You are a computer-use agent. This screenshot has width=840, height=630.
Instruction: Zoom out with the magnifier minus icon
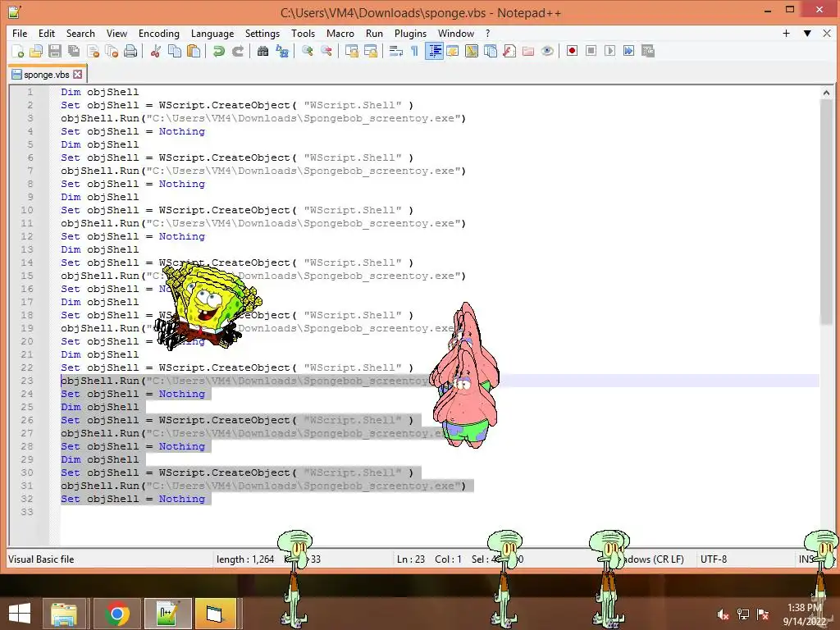tap(326, 51)
